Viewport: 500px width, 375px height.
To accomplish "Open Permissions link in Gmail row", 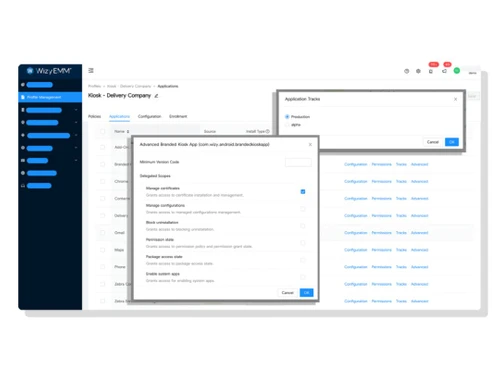I will click(x=382, y=233).
